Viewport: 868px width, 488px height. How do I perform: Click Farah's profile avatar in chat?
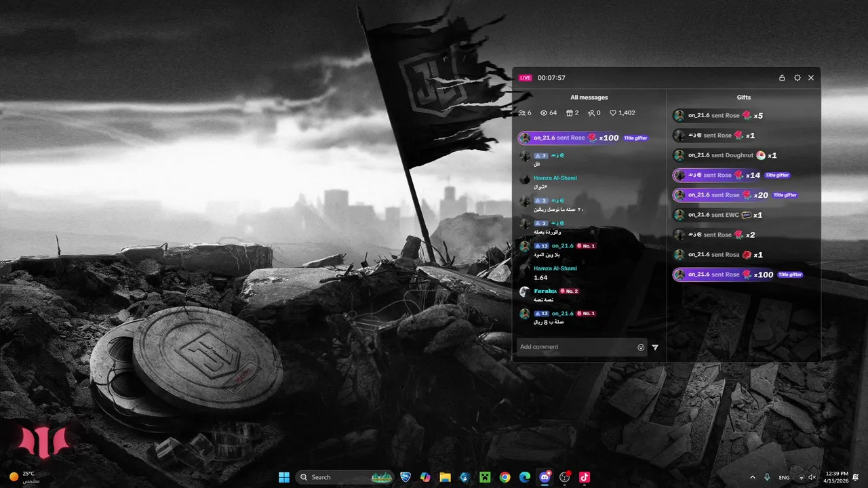[x=524, y=292]
